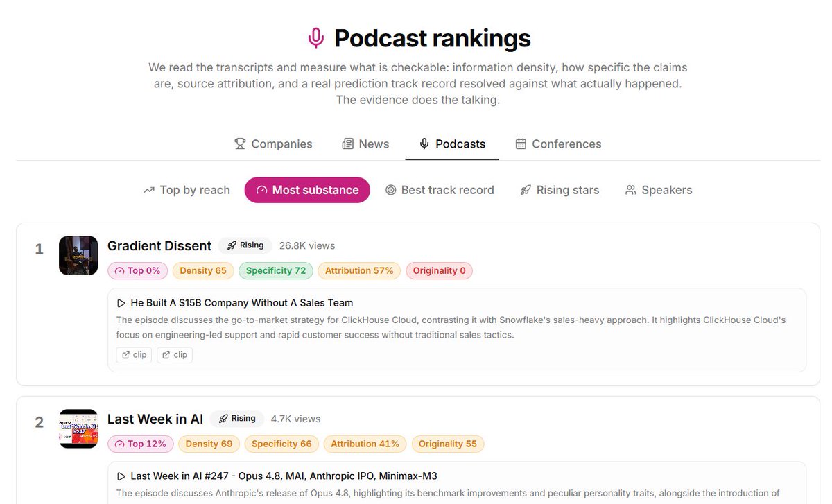Image resolution: width=832 pixels, height=504 pixels.
Task: Open the Conferences tab
Action: point(558,144)
